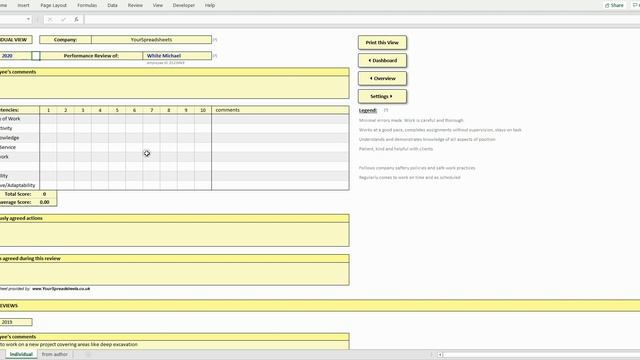This screenshot has width=640, height=360.
Task: Click score column header 1
Action: [48, 110]
